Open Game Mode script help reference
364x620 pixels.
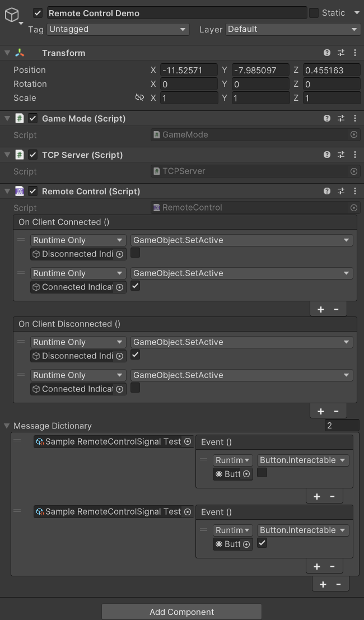[x=327, y=118]
